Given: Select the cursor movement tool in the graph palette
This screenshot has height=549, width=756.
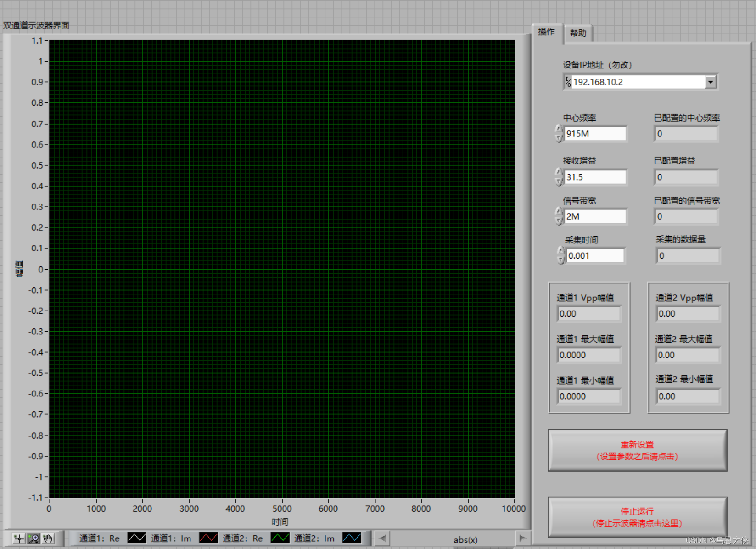Looking at the screenshot, I should (18, 538).
